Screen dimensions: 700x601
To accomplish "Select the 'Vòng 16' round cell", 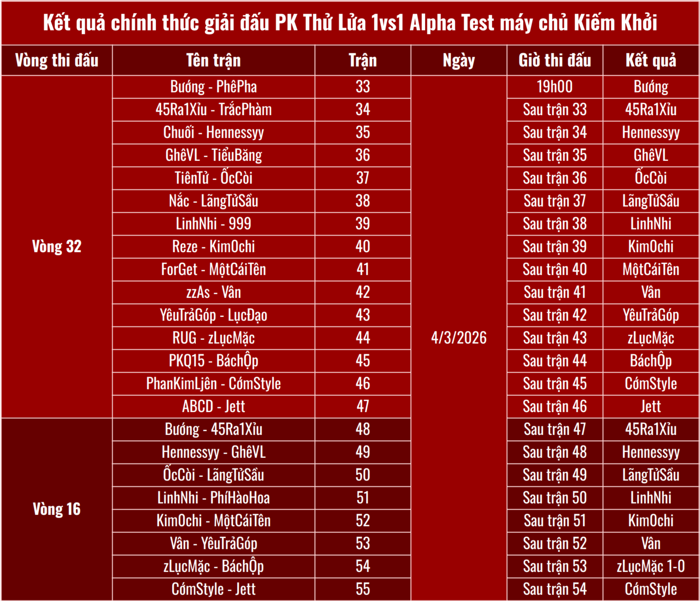I will [57, 509].
